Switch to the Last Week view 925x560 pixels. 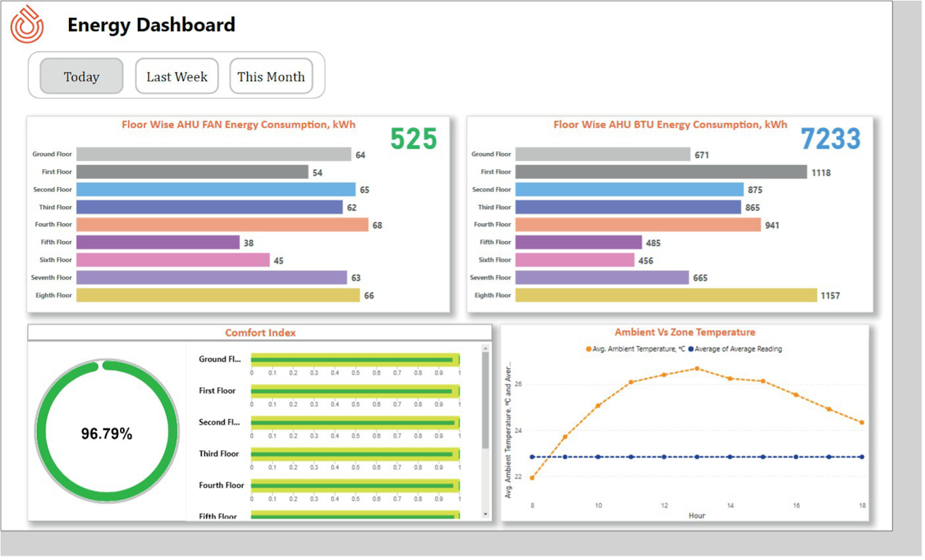177,77
